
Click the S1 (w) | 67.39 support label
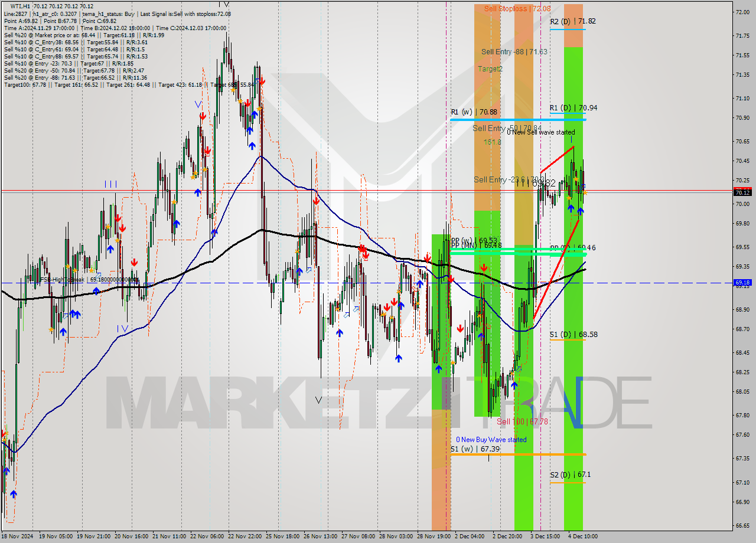coord(475,449)
